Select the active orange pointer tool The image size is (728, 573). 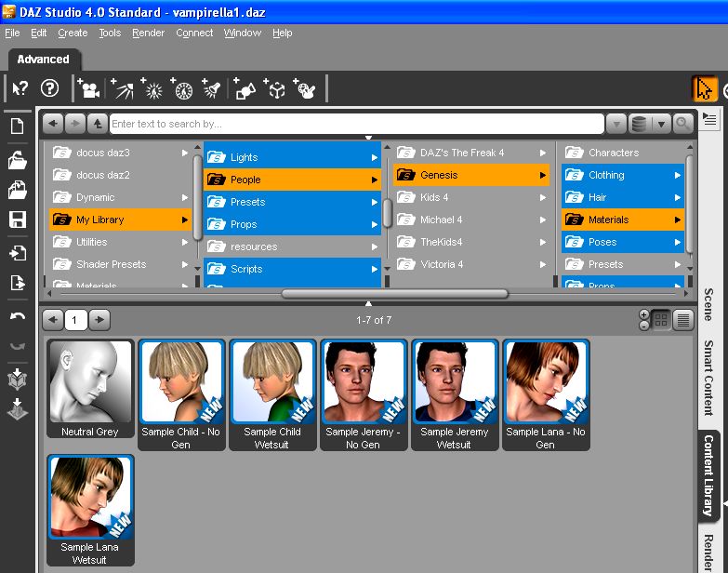click(705, 88)
